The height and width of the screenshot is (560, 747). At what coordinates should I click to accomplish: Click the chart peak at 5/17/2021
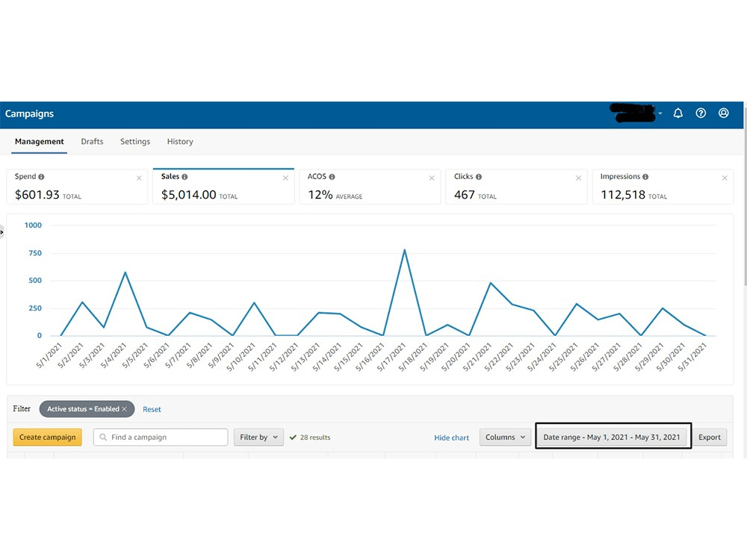[404, 250]
